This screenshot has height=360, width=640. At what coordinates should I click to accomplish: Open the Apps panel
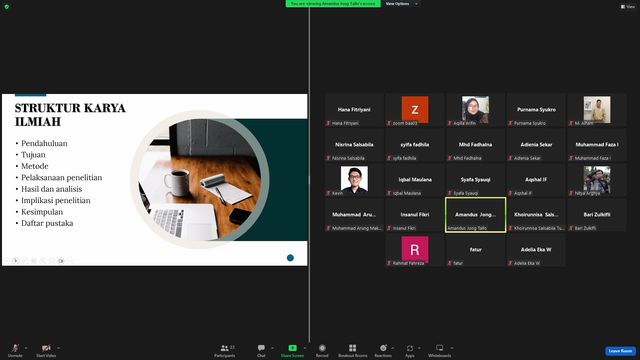pos(410,350)
